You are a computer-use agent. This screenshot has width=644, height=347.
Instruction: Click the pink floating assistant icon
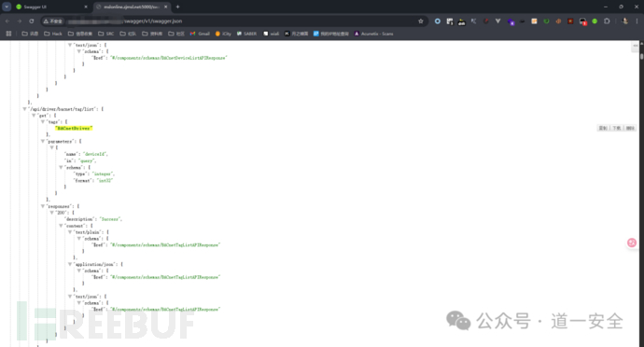[632, 243]
